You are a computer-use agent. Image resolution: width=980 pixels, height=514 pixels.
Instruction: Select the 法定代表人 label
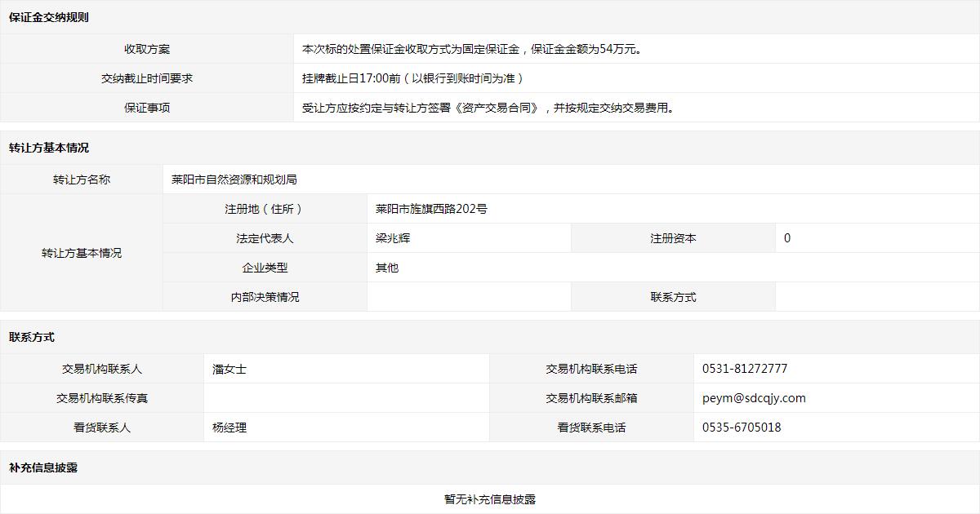265,238
